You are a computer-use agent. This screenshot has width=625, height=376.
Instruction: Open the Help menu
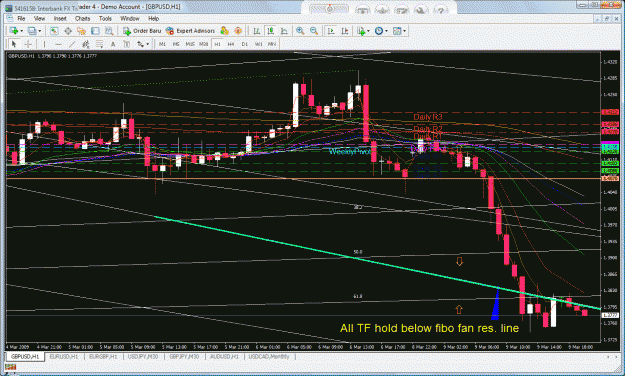pyautogui.click(x=153, y=18)
